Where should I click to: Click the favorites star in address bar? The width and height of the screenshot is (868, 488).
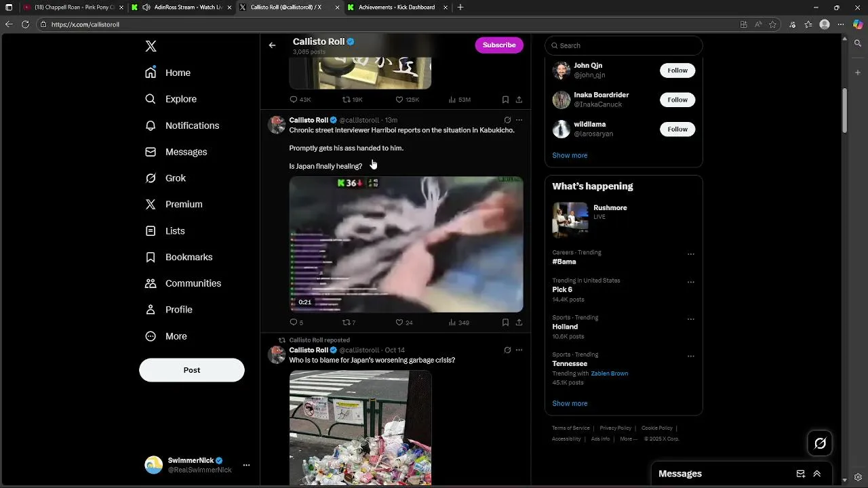pos(772,24)
